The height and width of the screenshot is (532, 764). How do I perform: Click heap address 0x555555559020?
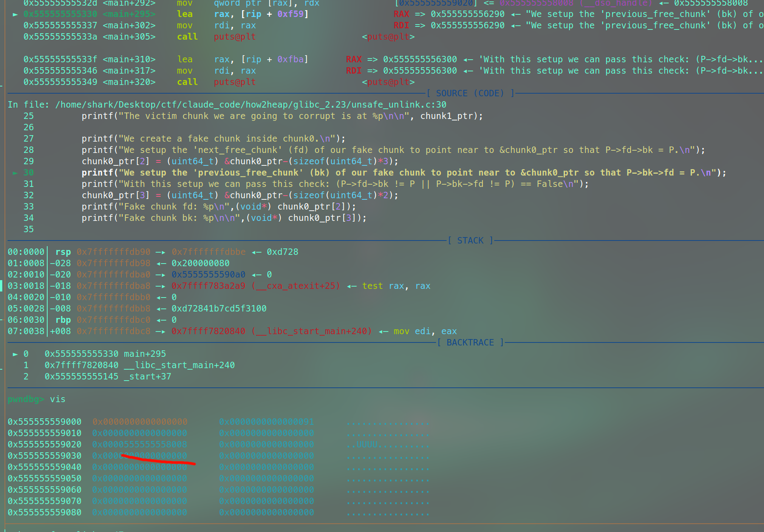(45, 444)
